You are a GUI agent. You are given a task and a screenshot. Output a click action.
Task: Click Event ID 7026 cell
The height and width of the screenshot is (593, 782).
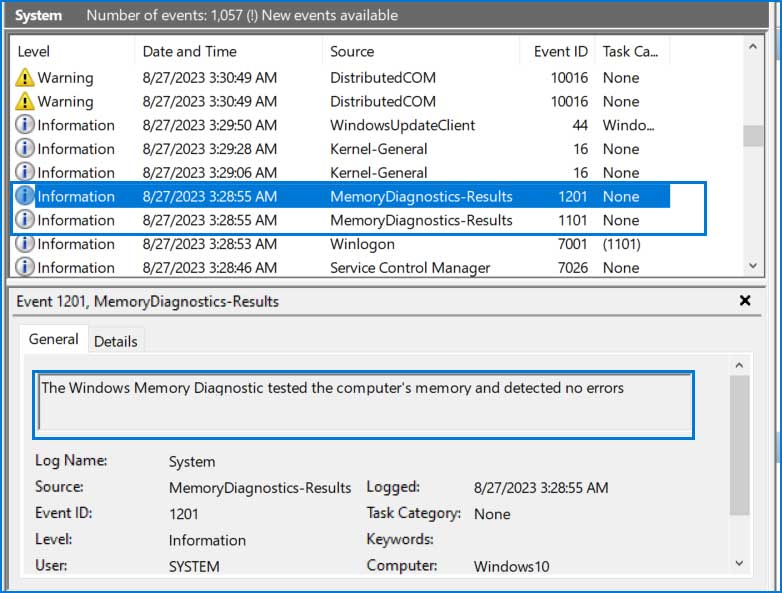pyautogui.click(x=573, y=268)
